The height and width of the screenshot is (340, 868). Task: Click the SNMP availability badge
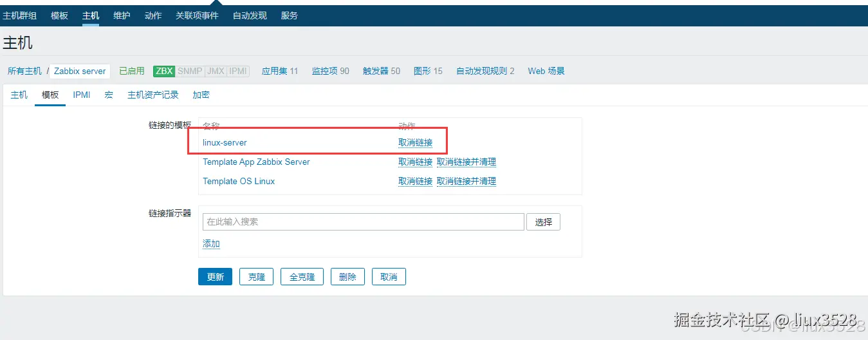tap(190, 71)
